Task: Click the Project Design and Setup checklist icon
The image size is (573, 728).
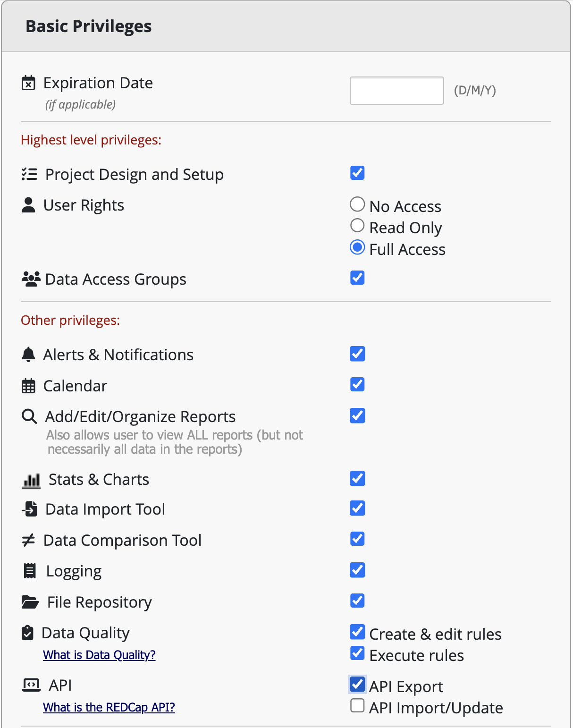Action: pyautogui.click(x=29, y=174)
